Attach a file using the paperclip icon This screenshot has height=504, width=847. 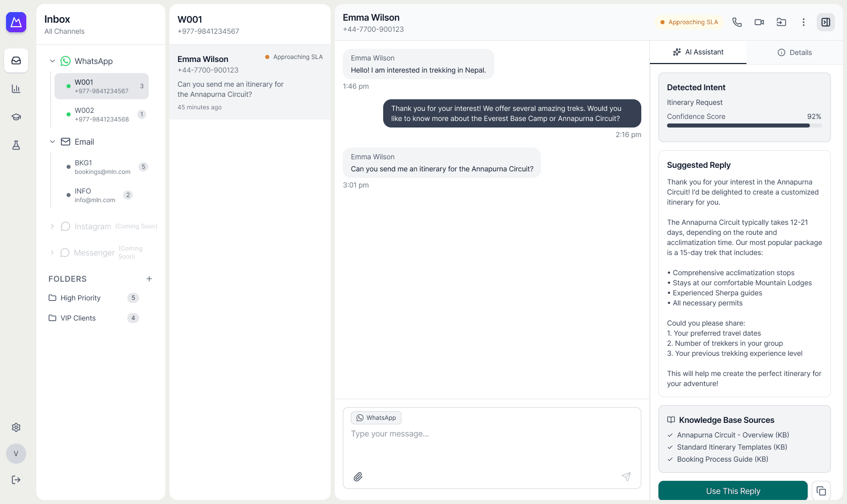coord(358,477)
